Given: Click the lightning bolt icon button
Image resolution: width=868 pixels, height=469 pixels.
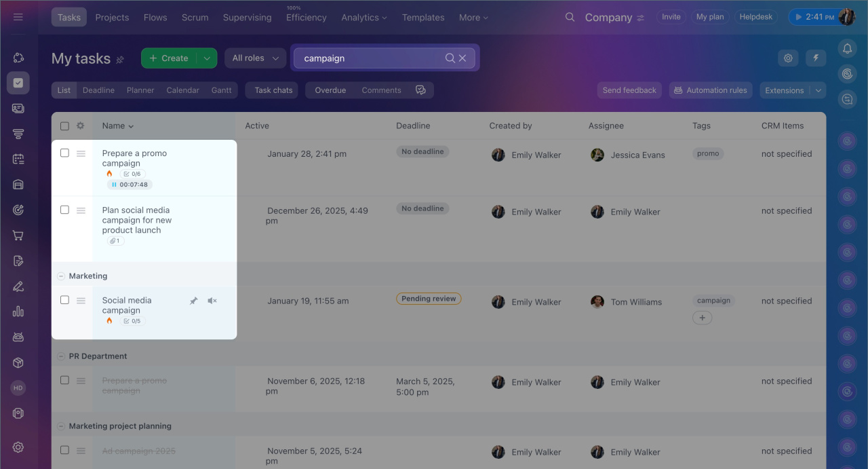Looking at the screenshot, I should tap(816, 58).
